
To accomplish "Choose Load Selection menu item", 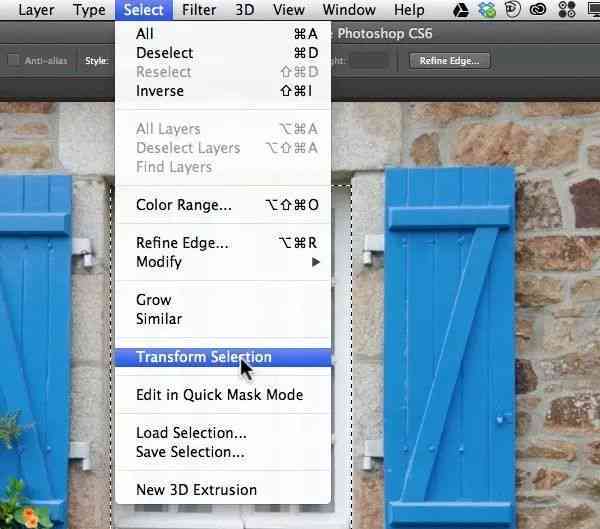I will click(223, 433).
